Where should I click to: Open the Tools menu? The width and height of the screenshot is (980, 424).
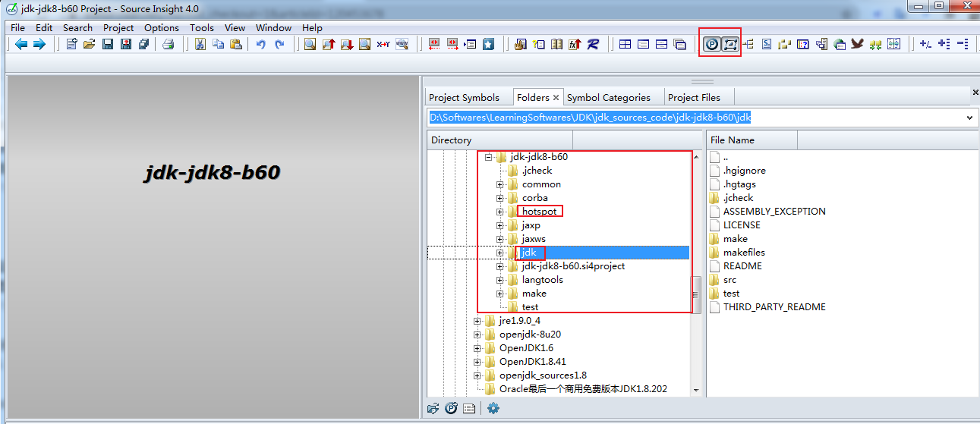coord(202,27)
